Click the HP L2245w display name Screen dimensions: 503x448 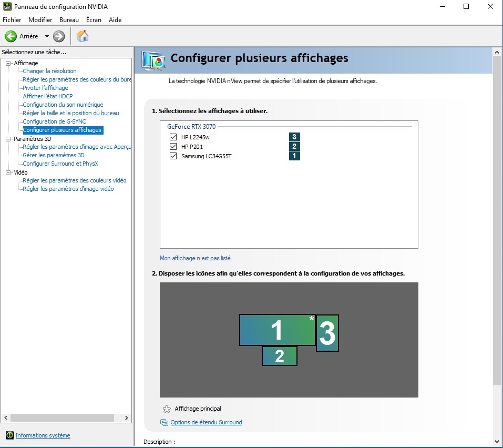[x=196, y=137]
